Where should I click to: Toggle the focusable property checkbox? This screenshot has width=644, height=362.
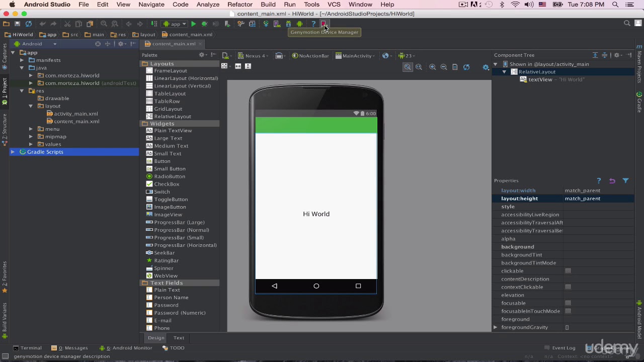[x=568, y=303]
